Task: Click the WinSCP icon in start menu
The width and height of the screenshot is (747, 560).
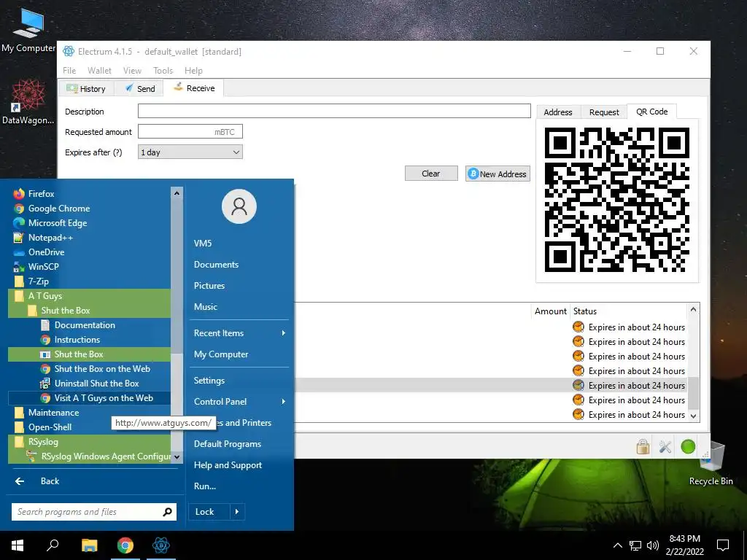Action: [x=19, y=267]
